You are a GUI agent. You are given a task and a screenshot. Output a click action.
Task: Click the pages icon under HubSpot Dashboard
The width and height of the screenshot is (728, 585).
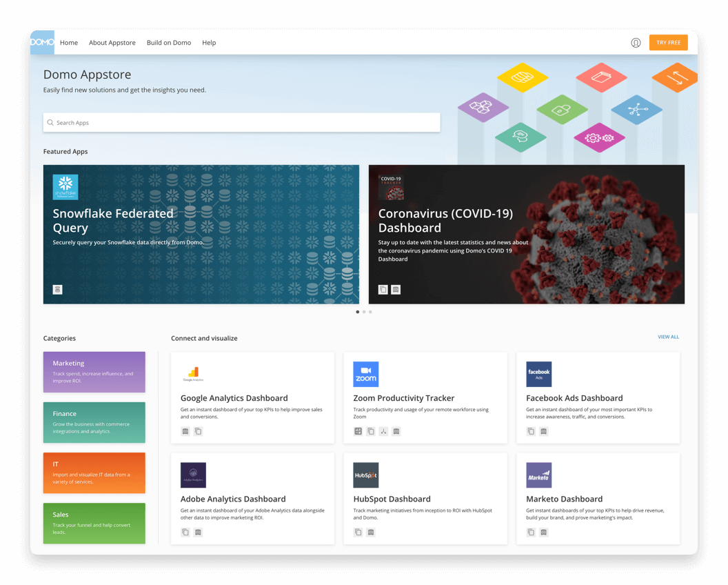click(358, 532)
